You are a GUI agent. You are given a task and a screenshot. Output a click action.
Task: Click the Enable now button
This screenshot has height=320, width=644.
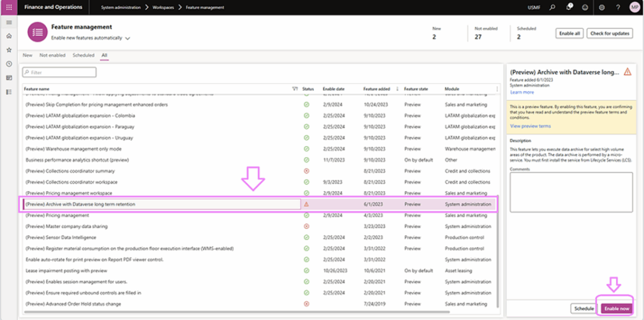click(615, 308)
